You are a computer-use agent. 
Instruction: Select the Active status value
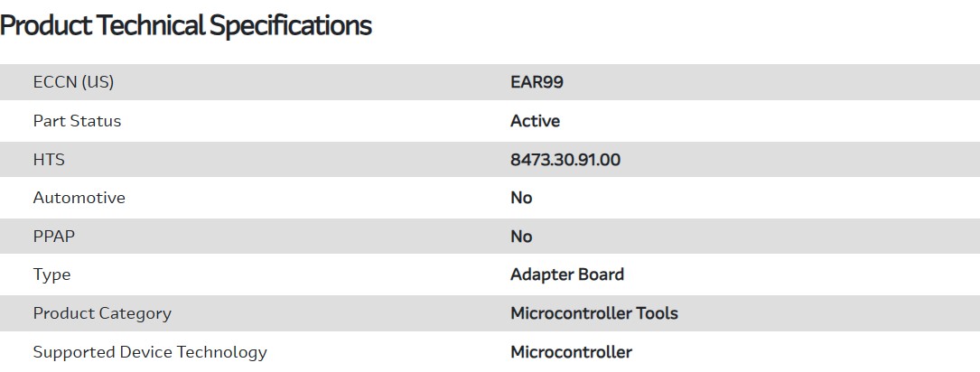pos(535,121)
